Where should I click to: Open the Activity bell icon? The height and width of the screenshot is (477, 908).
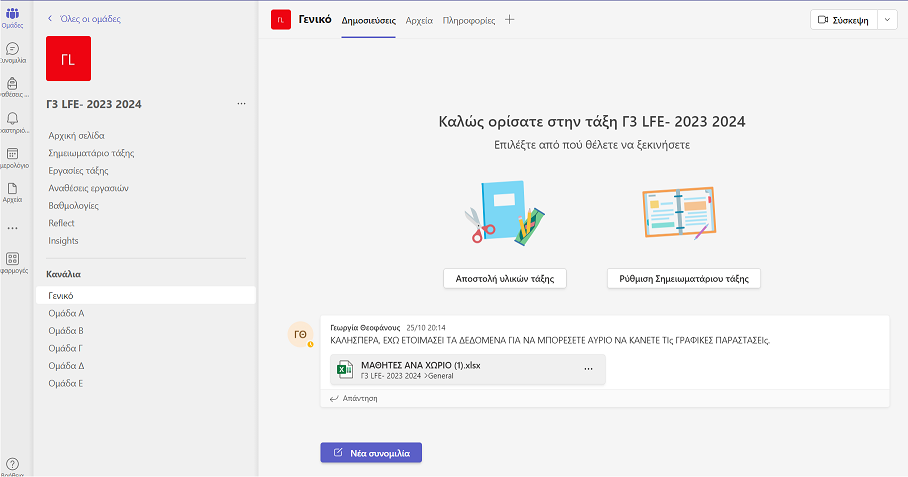click(12, 120)
